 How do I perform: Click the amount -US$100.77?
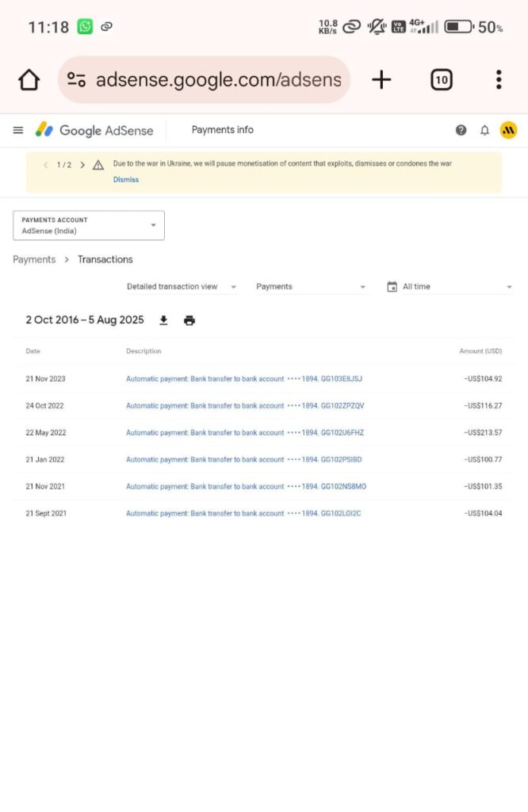[483, 459]
